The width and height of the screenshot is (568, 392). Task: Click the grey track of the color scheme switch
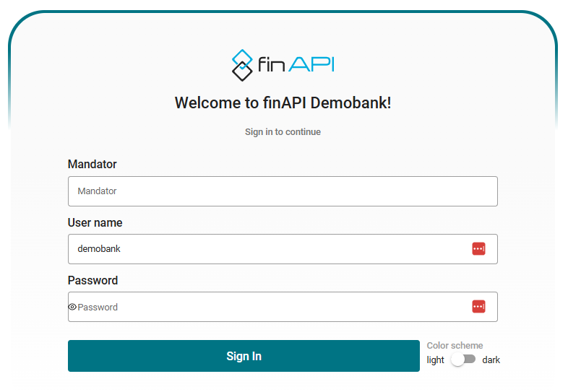pyautogui.click(x=470, y=360)
